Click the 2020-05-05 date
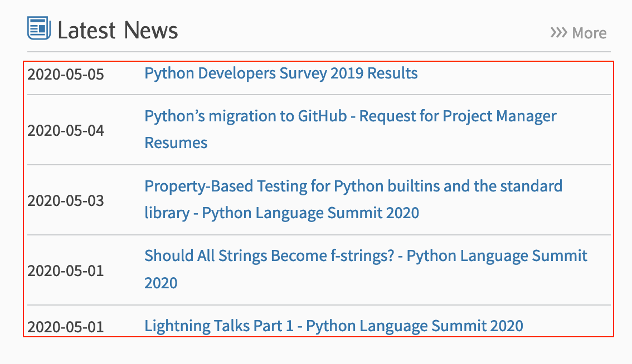 pyautogui.click(x=66, y=74)
